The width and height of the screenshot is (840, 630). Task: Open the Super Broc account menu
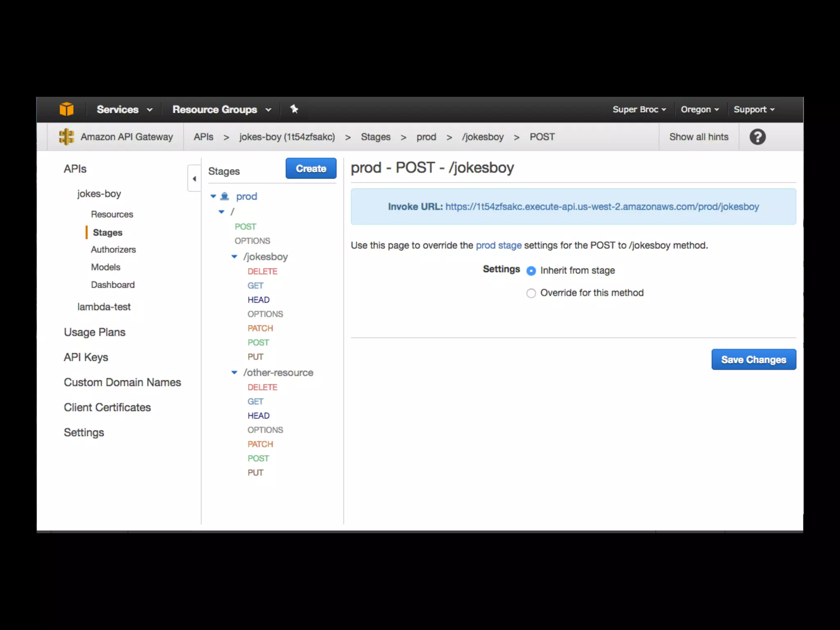coord(639,110)
